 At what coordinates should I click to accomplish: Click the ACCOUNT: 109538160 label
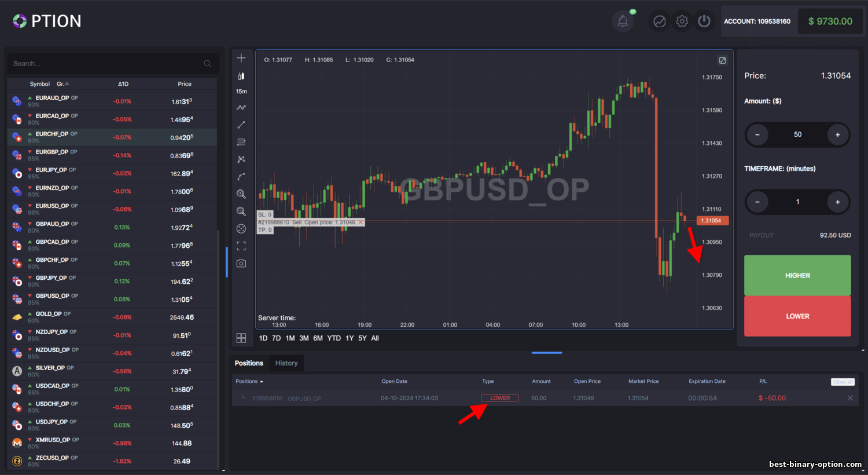click(757, 21)
